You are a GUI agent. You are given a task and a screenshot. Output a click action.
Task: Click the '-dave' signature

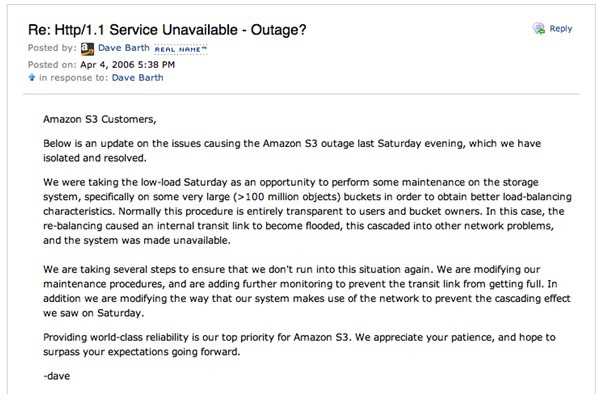pos(57,376)
